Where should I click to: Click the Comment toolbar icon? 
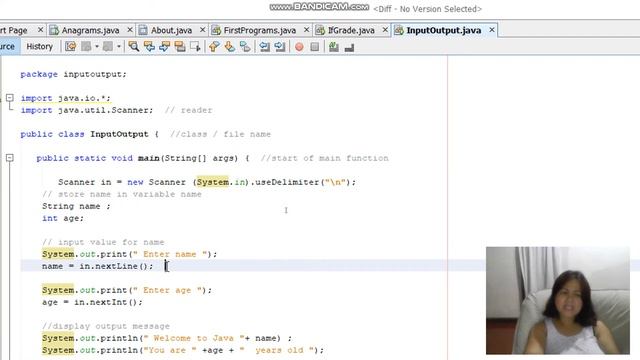click(x=334, y=47)
